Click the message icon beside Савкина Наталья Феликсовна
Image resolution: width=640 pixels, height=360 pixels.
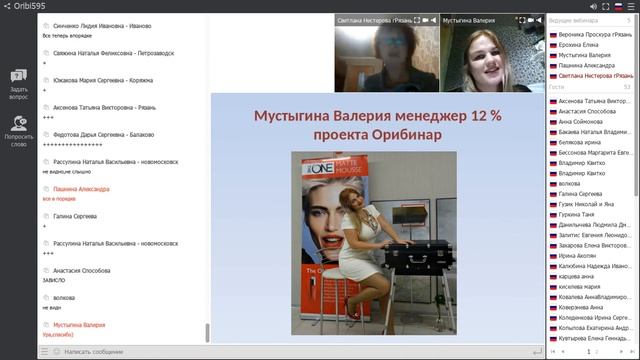(46, 53)
